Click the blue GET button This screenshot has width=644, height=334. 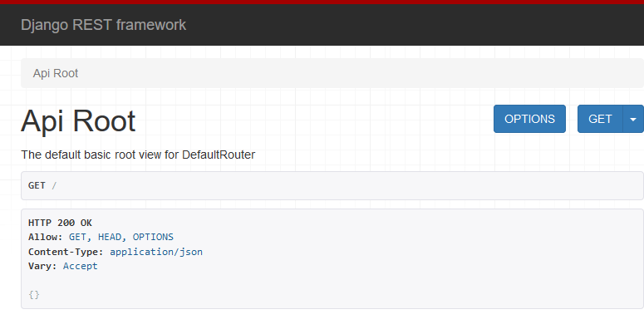(600, 119)
